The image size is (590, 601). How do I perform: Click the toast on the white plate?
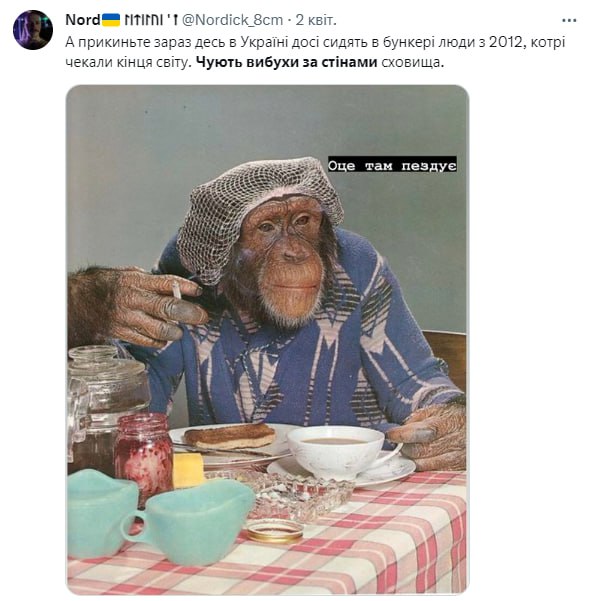click(230, 436)
